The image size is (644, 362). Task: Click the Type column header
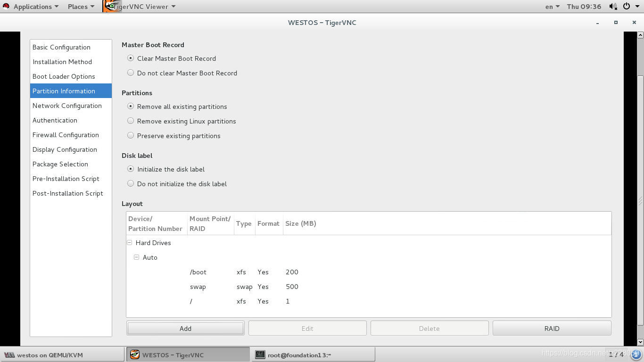click(x=244, y=223)
